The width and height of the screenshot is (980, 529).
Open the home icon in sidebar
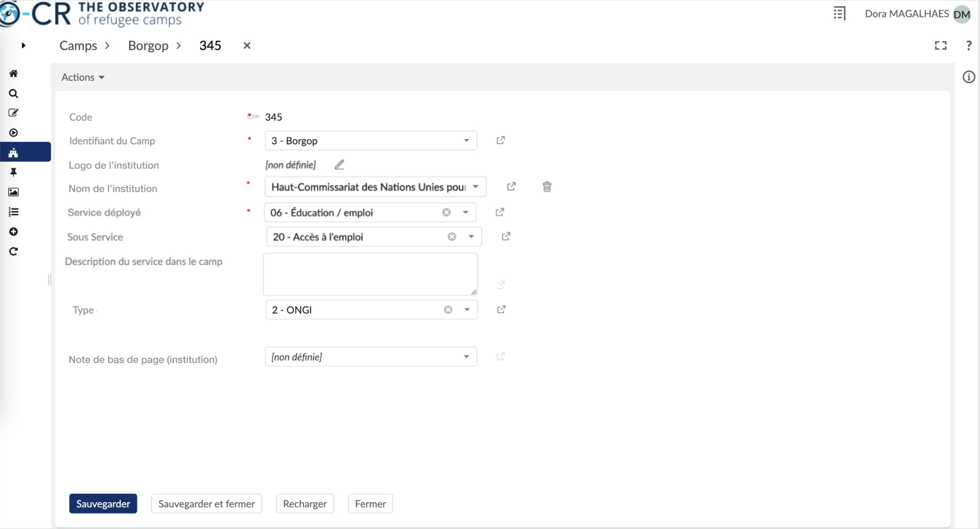[x=13, y=73]
